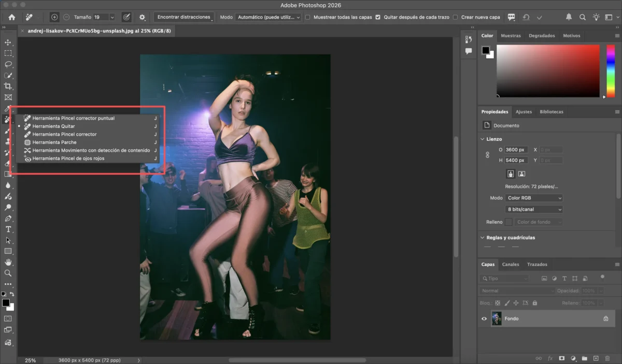
Task: Uncheck 'Quitar después de cada trazo'
Action: coord(378,17)
